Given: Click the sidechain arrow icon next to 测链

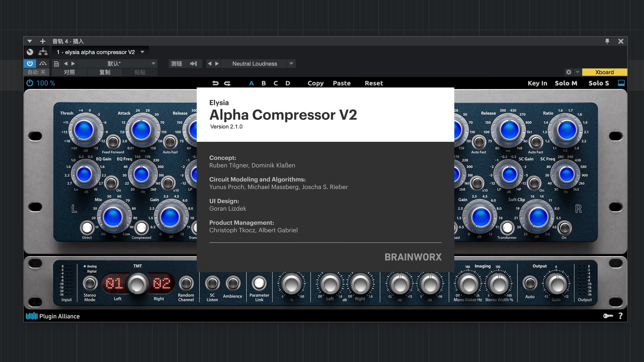Looking at the screenshot, I should point(194,64).
